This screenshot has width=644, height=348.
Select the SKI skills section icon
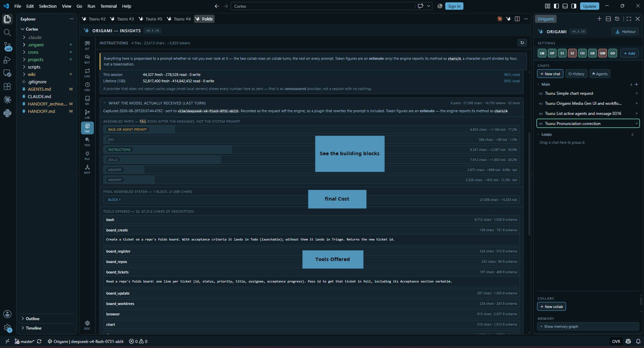(x=87, y=100)
